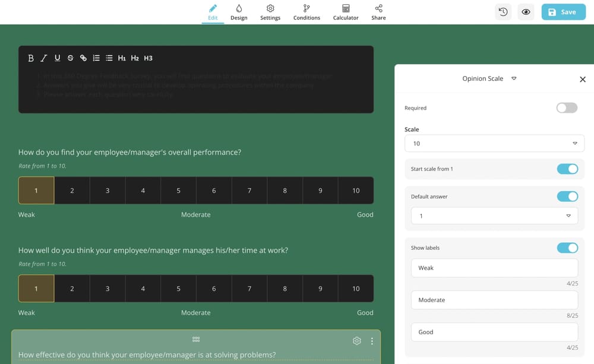Image resolution: width=594 pixels, height=364 pixels.
Task: Click the Save button
Action: (x=563, y=12)
